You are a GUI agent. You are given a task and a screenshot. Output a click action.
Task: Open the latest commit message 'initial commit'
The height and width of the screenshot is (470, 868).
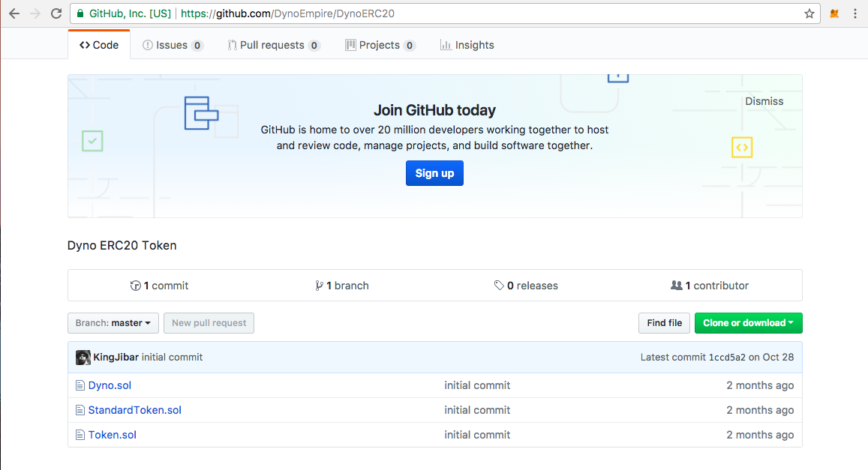point(172,358)
